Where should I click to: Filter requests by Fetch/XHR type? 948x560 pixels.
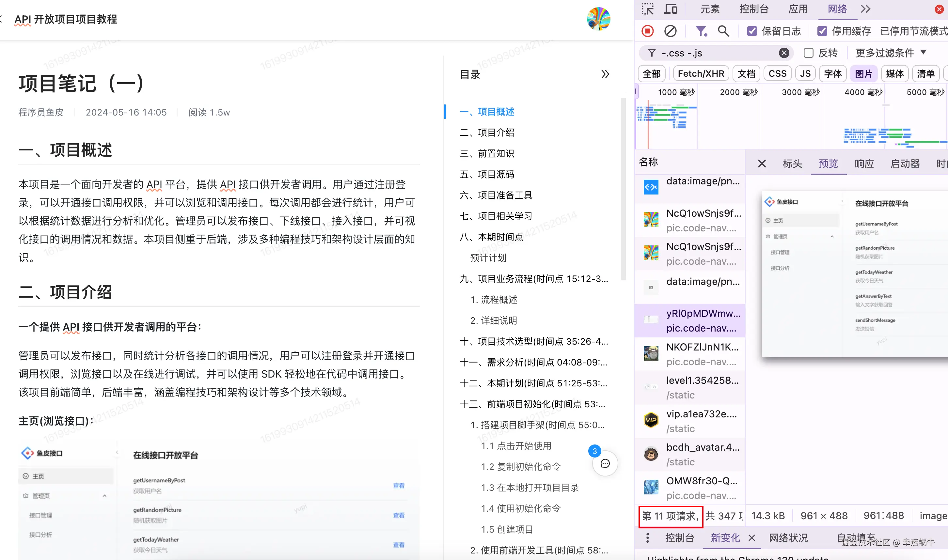[x=701, y=73]
